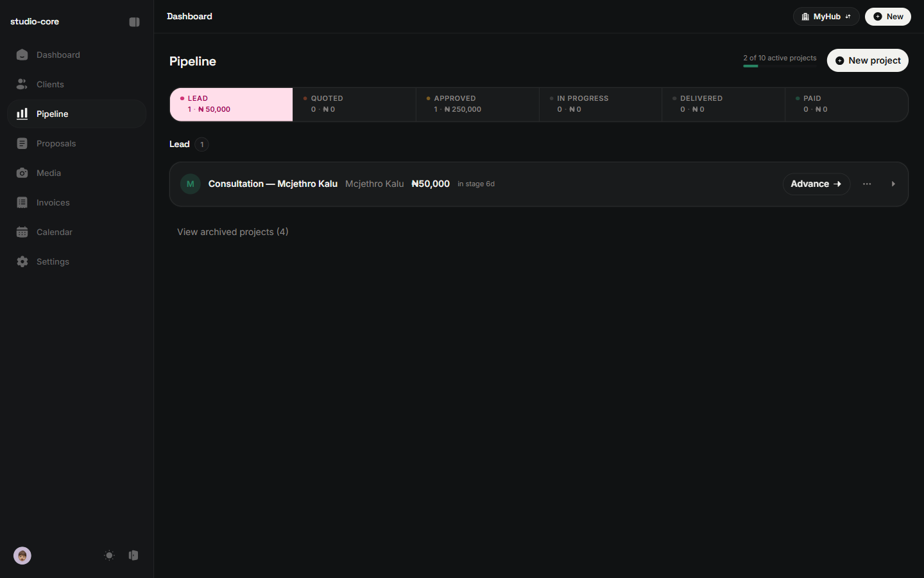Click the plus icon in New project button
Viewport: 924px width, 578px height.
(x=839, y=60)
